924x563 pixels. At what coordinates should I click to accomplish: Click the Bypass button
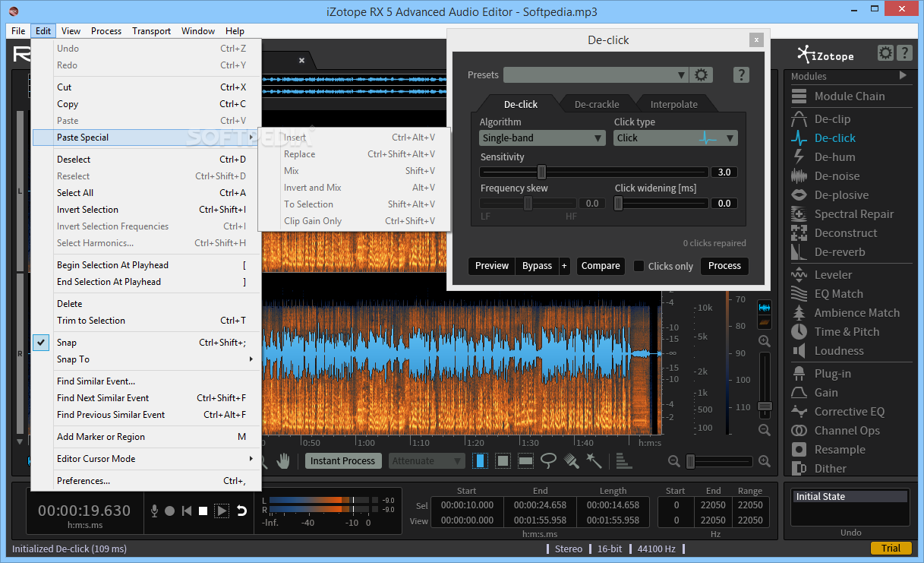pyautogui.click(x=537, y=266)
